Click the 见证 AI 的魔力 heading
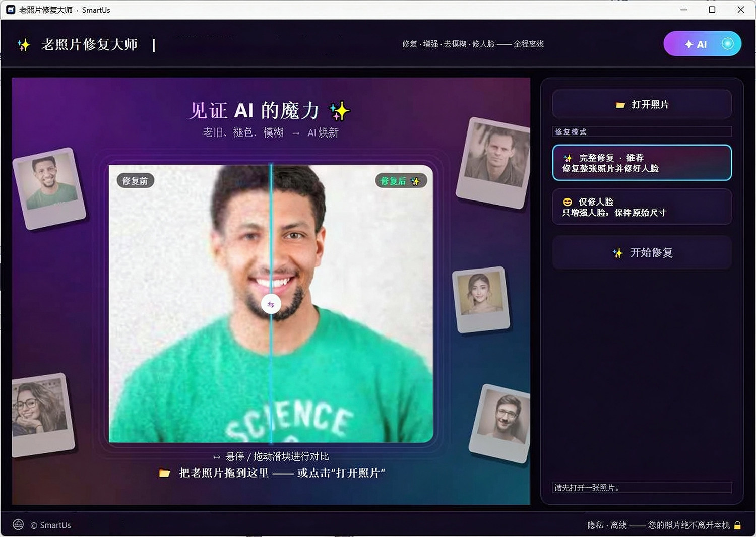Viewport: 756px width, 537px height. [269, 110]
